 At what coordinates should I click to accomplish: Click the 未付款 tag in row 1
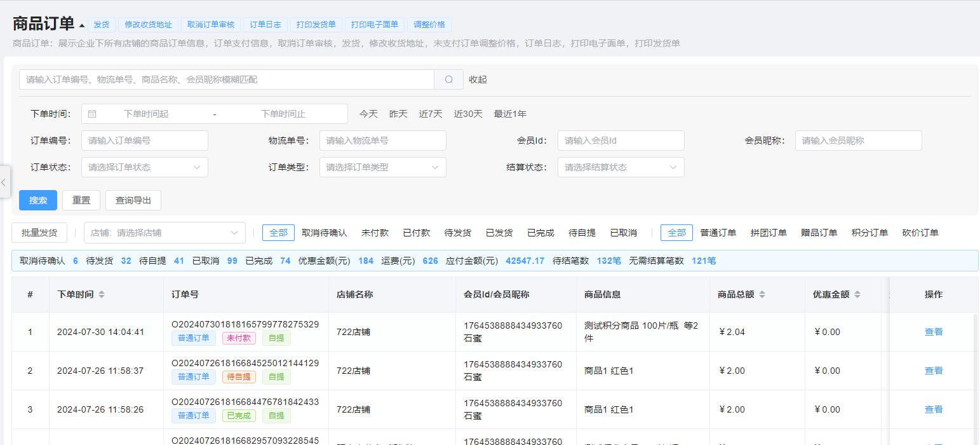[x=239, y=338]
